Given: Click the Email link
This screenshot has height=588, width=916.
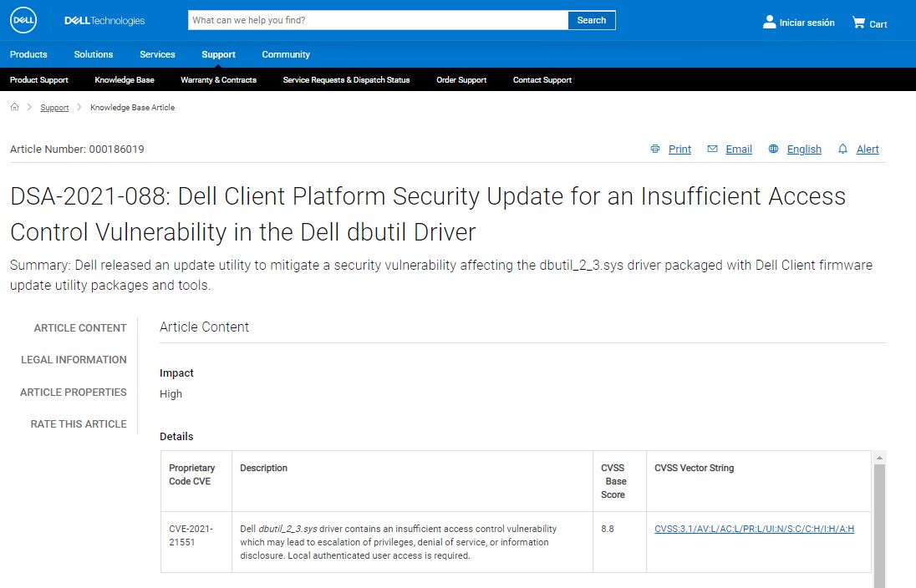Looking at the screenshot, I should click(x=739, y=150).
